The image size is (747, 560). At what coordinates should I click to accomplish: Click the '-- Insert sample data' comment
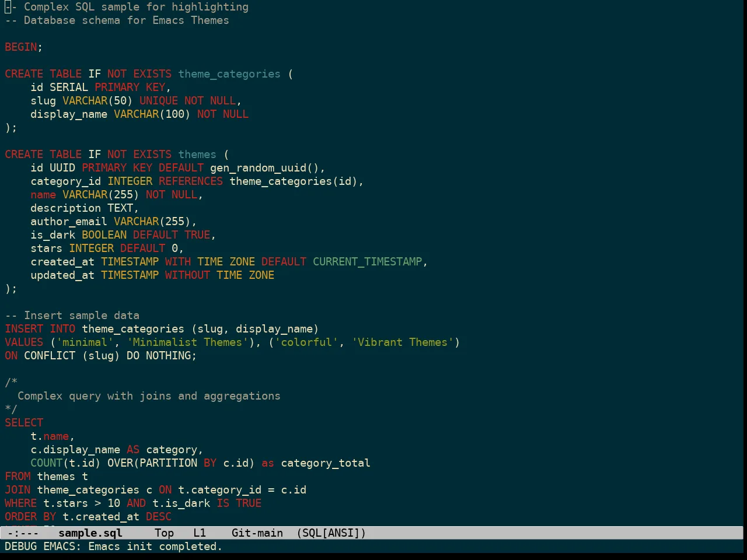72,315
